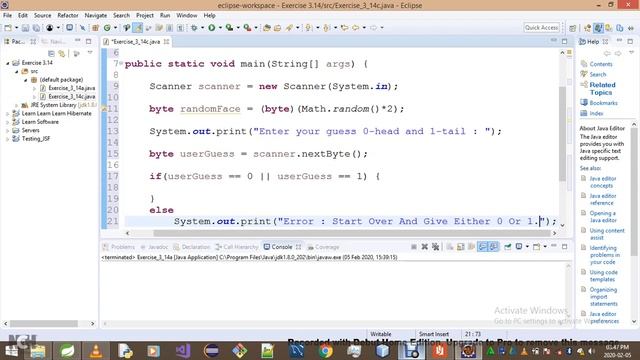Viewport: 640px width, 360px height.
Task: Click Bookmarks link in Help panel
Action: (x=603, y=103)
